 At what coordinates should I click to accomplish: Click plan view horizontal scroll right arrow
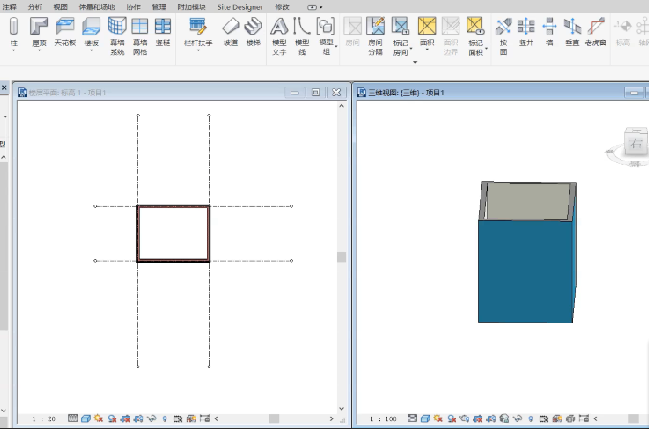[x=331, y=419]
